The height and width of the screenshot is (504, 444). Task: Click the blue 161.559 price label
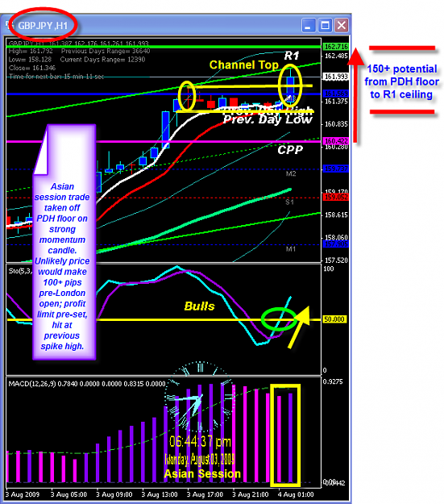point(336,94)
